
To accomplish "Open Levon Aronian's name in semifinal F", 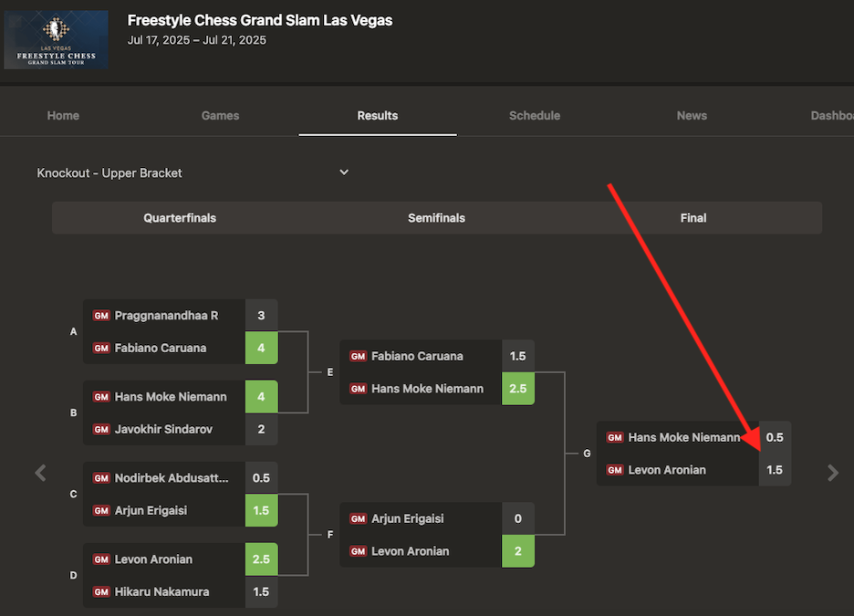I will tap(410, 551).
